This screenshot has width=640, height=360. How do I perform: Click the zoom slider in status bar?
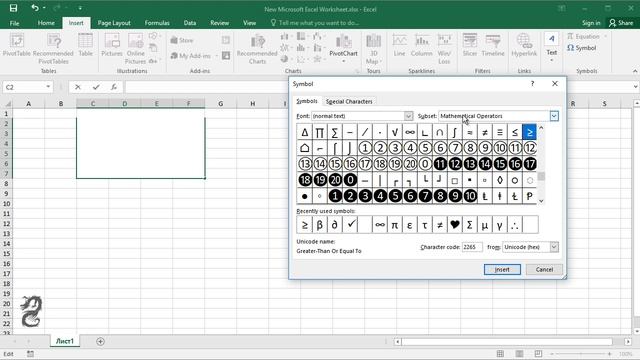[580, 354]
